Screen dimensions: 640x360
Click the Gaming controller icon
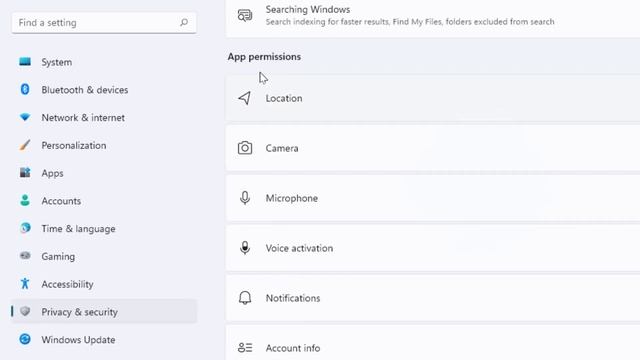(25, 256)
